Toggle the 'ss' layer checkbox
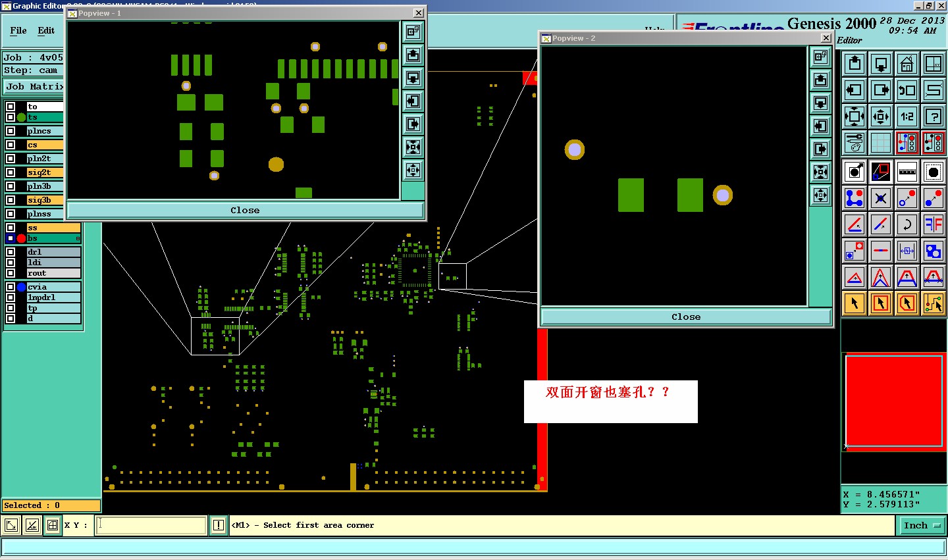Image resolution: width=948 pixels, height=560 pixels. coord(11,228)
